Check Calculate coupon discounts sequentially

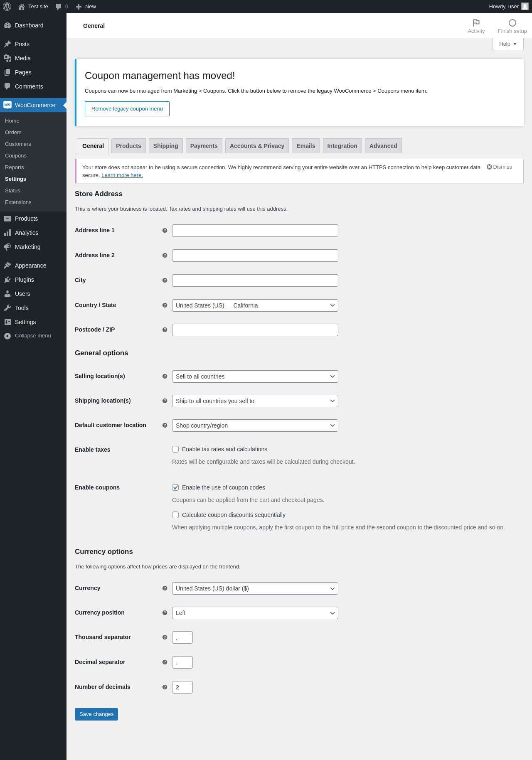[175, 515]
